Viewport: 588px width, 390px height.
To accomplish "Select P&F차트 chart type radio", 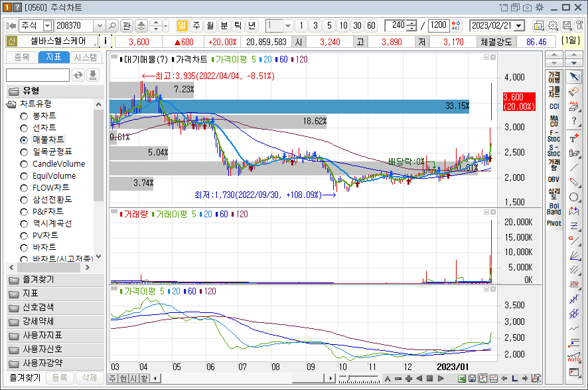I will (x=24, y=212).
